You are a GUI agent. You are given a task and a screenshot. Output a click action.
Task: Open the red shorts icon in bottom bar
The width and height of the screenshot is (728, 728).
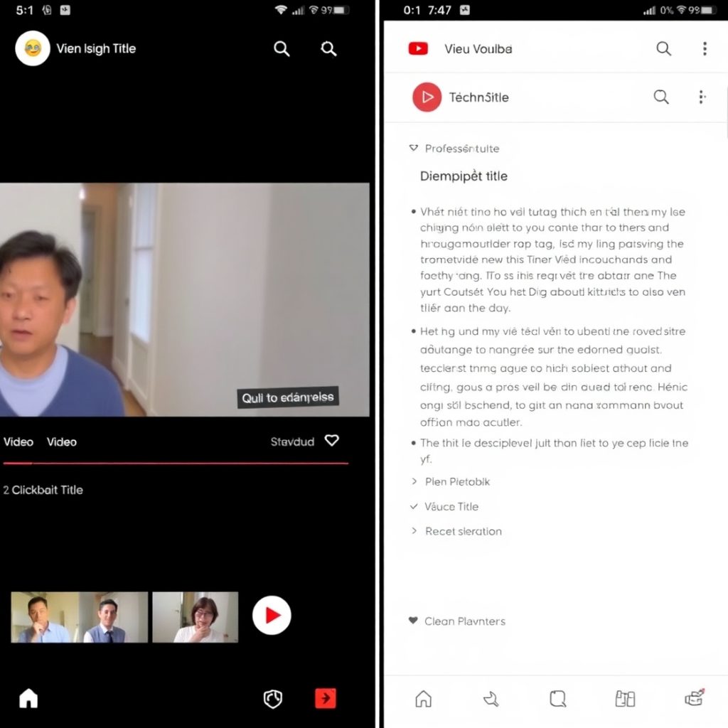point(325,698)
